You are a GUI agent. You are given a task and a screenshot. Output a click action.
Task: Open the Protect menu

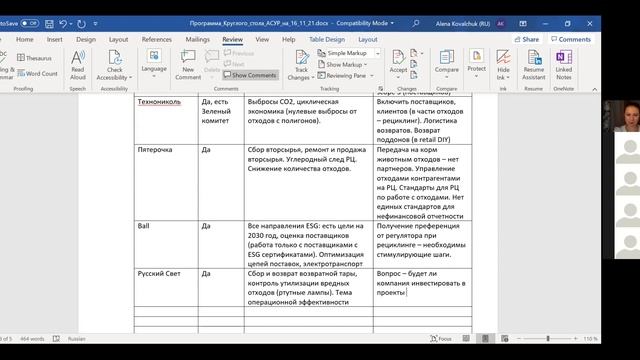tap(476, 63)
